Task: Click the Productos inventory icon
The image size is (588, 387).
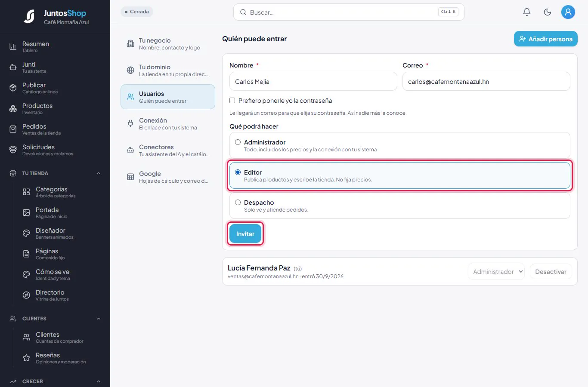Action: pyautogui.click(x=13, y=108)
